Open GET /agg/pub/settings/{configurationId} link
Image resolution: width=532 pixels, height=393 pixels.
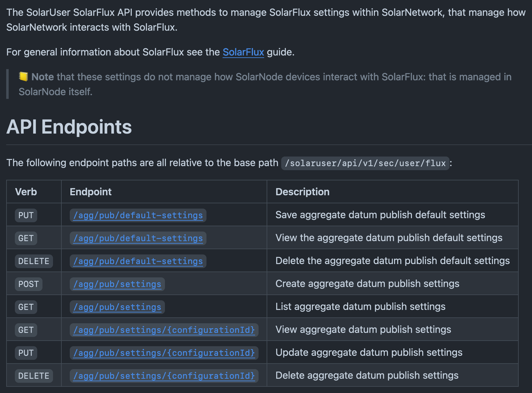(164, 330)
